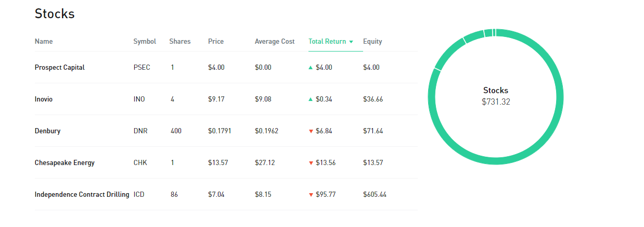Screen dimensions: 644x227
Task: Click the Stocks $731.32 chart center label
Action: point(496,96)
